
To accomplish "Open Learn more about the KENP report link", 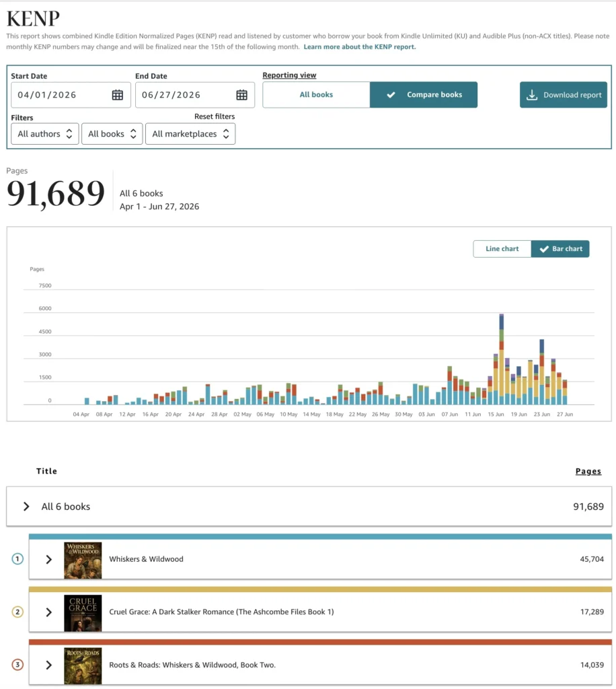I will (x=360, y=46).
